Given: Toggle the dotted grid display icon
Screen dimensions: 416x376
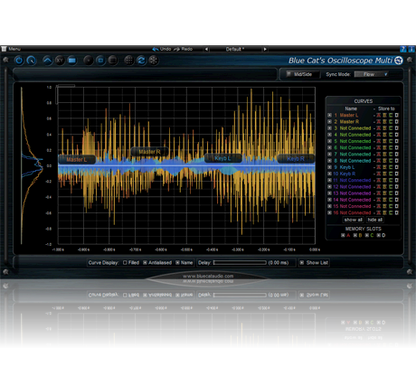Looking at the screenshot, I should [129, 60].
